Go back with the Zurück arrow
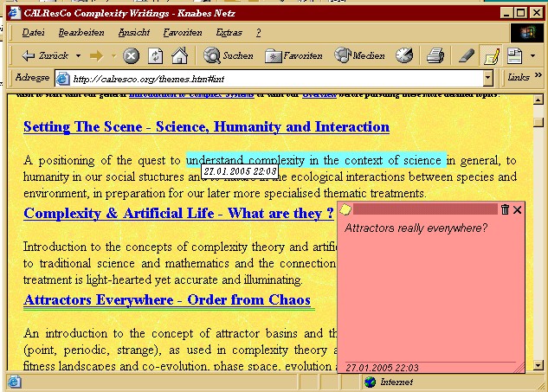Image resolution: width=548 pixels, height=392 pixels. pyautogui.click(x=45, y=55)
